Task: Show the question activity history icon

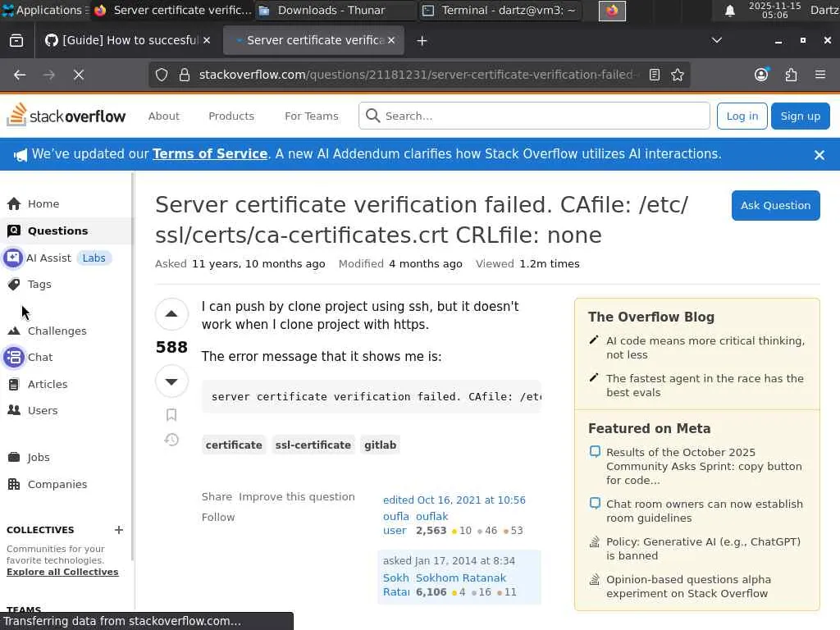Action: (x=171, y=440)
